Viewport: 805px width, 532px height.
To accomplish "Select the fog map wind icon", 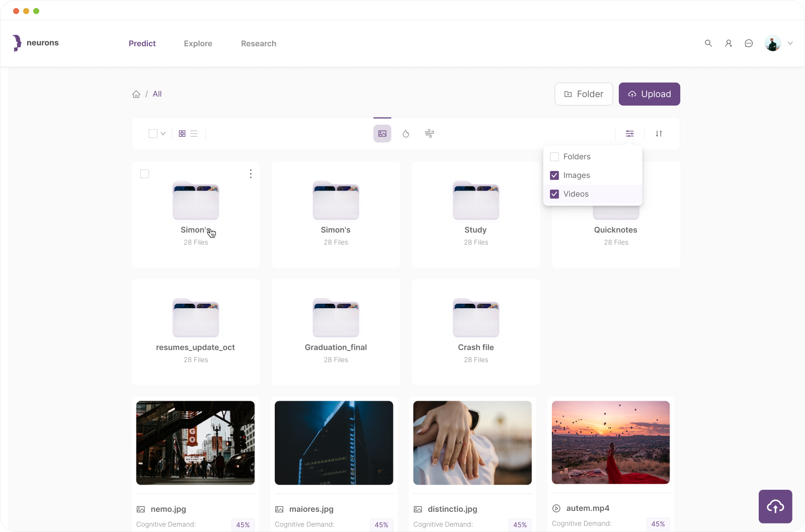I will pyautogui.click(x=429, y=134).
